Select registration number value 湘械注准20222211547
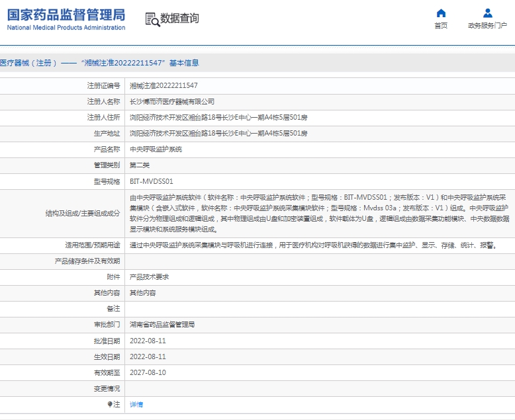 click(164, 85)
